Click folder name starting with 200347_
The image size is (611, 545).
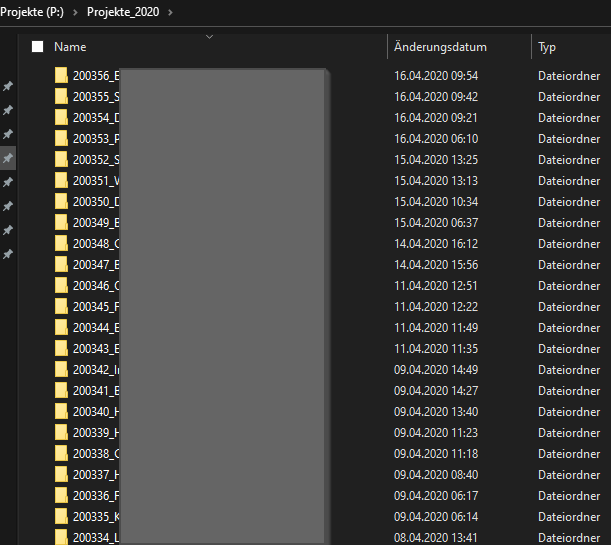(96, 265)
